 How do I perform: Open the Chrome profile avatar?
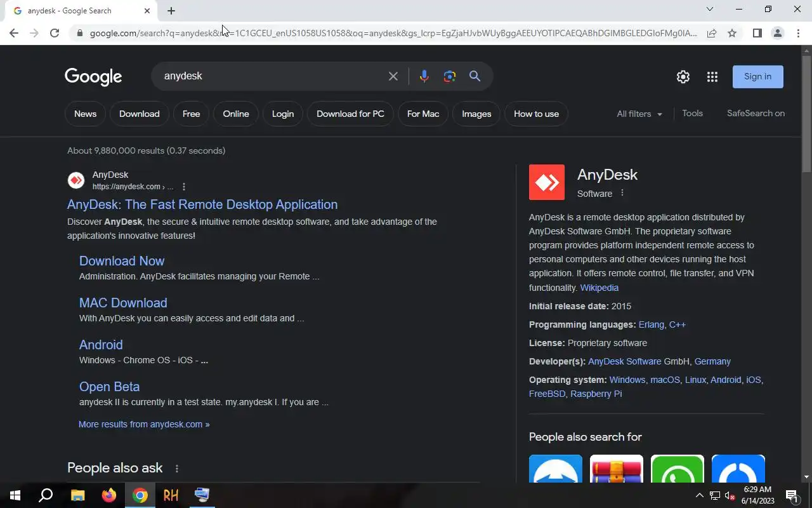pyautogui.click(x=777, y=33)
